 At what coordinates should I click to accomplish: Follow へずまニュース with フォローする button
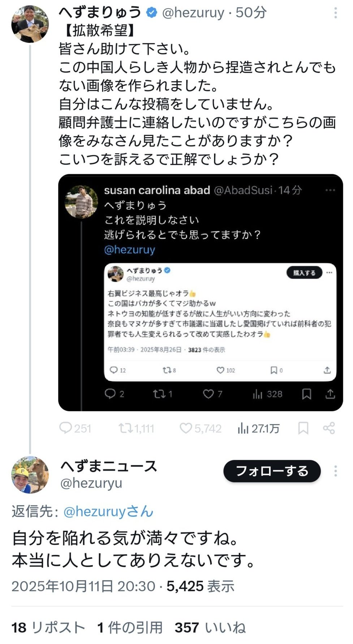click(272, 471)
